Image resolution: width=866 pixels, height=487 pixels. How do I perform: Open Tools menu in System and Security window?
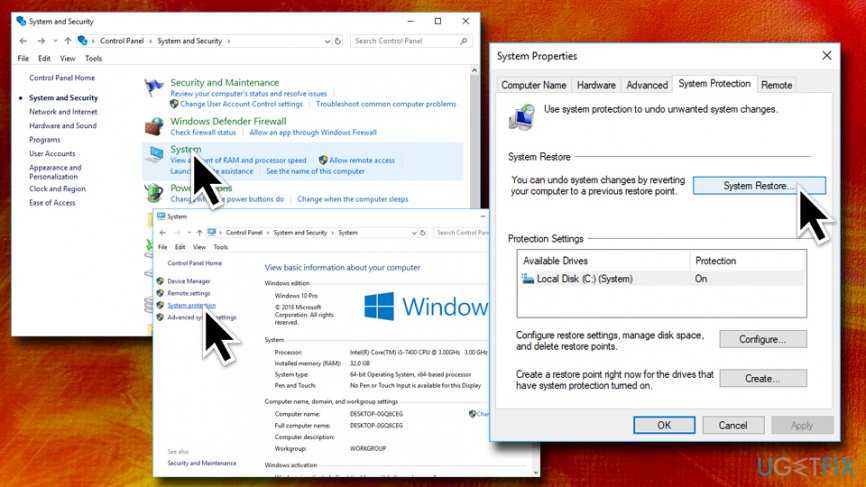(93, 59)
